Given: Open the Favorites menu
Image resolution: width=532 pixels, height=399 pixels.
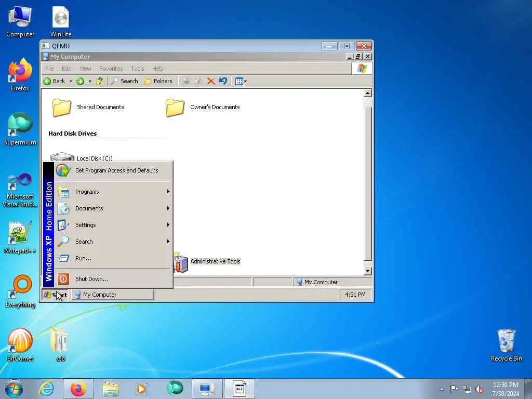Looking at the screenshot, I should (x=111, y=69).
